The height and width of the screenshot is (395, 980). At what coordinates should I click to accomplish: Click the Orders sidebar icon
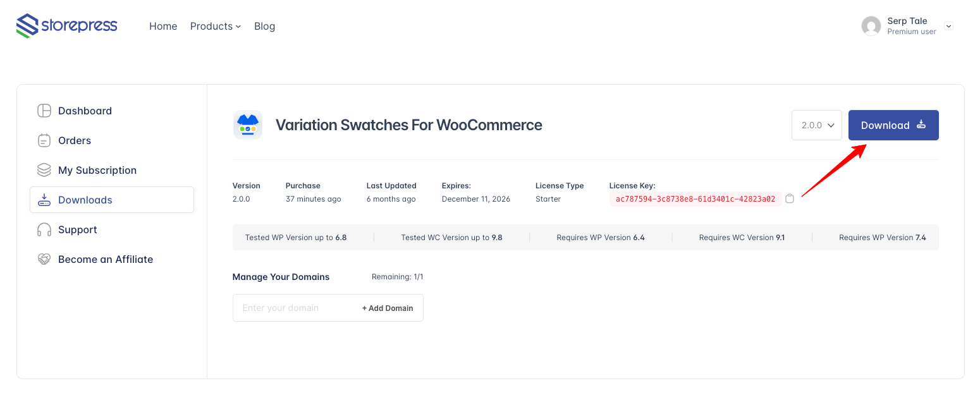[44, 140]
